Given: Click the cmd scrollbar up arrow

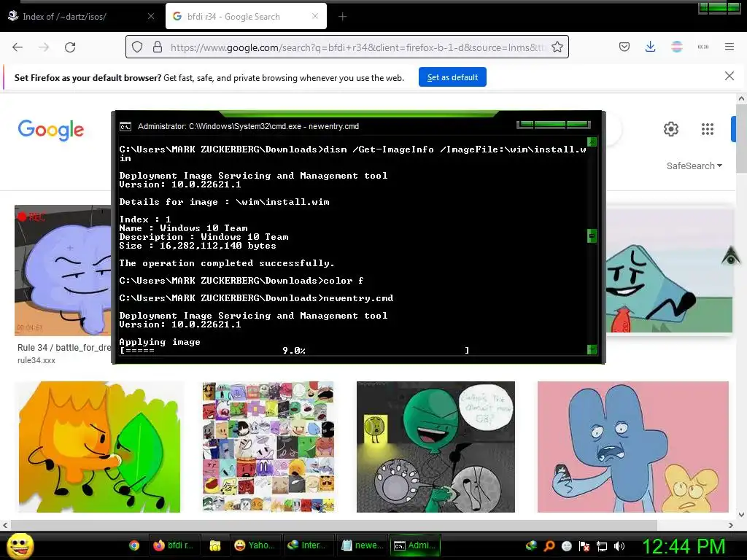Looking at the screenshot, I should point(592,142).
